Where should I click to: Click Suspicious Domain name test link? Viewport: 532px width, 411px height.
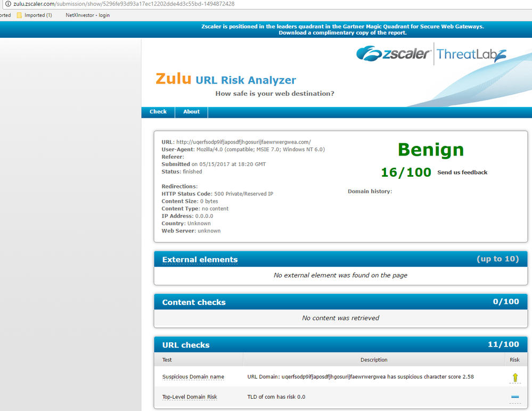(x=193, y=377)
